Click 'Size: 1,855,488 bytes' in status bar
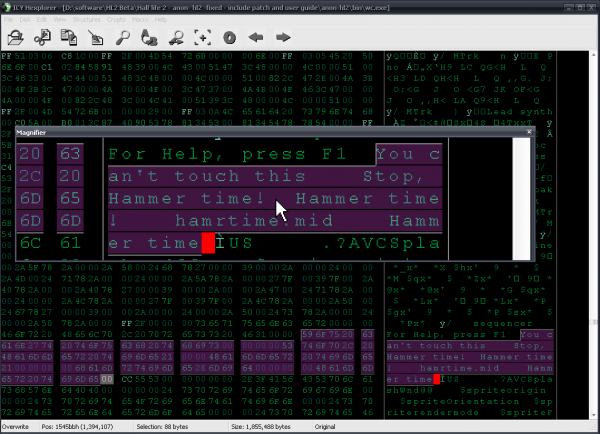 [x=261, y=427]
